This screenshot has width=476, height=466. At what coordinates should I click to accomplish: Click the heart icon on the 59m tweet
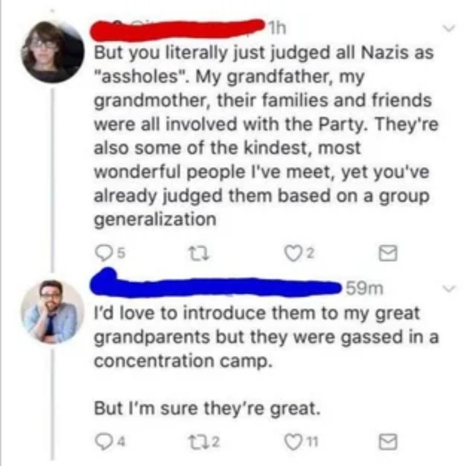[x=301, y=442]
